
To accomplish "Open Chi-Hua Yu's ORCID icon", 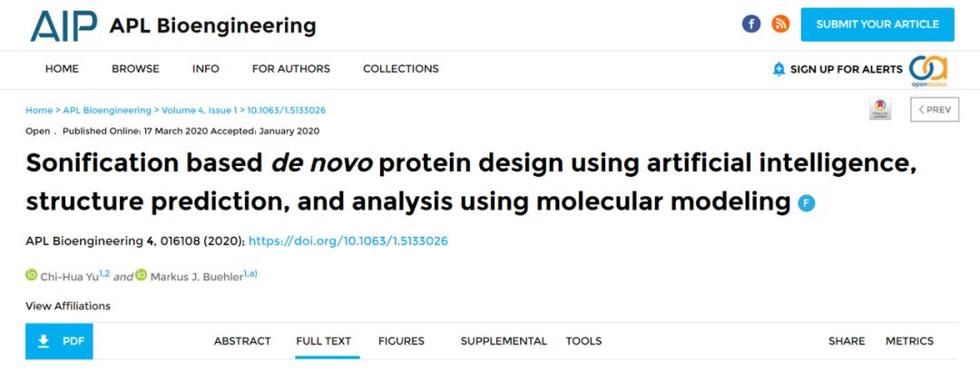I will pos(31,275).
